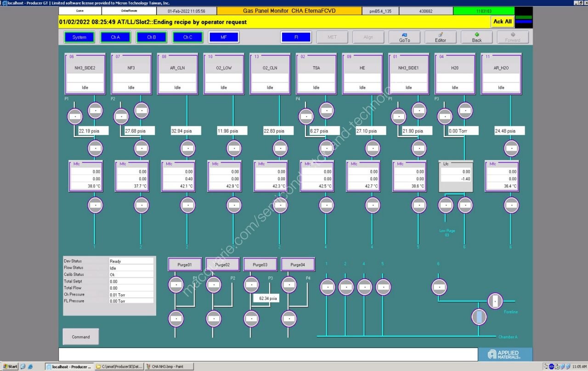The height and width of the screenshot is (371, 588).
Task: Select the NH3_SIDE2 gas module box
Action: (x=85, y=74)
